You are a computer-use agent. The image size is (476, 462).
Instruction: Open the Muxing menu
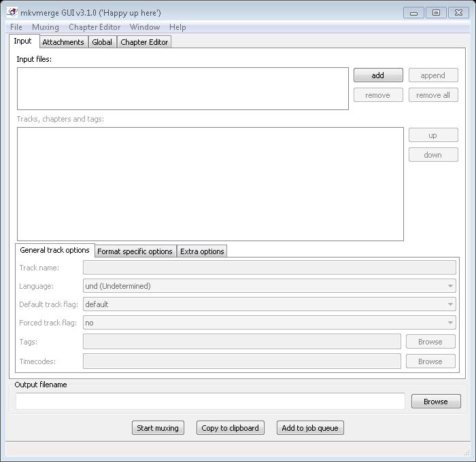tap(46, 27)
